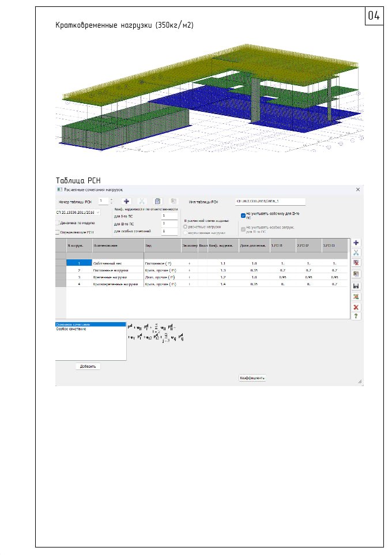Click the для II-го ПС coefficient field
This screenshot has width=392, height=555.
[x=169, y=224]
